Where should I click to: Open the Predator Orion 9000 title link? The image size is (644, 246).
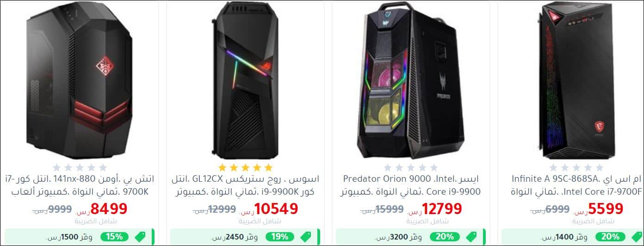[x=411, y=185]
